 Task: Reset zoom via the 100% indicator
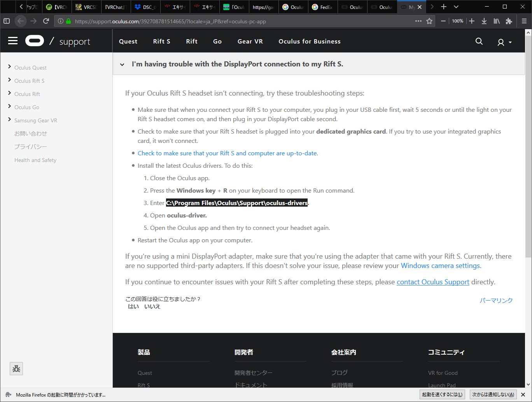[458, 21]
